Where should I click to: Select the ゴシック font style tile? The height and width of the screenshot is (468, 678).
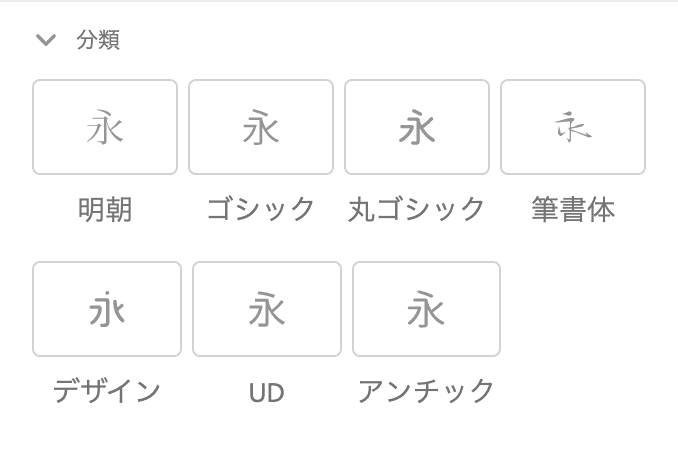(261, 127)
